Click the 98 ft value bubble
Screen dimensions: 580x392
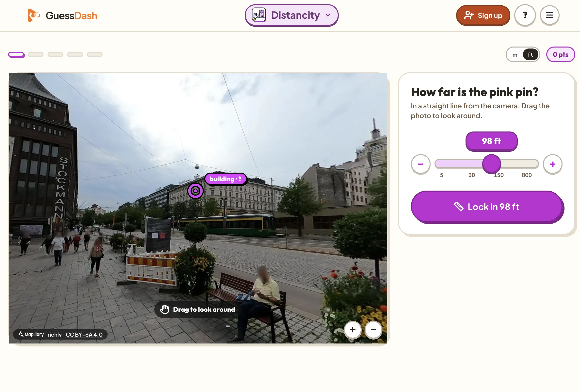click(x=491, y=141)
